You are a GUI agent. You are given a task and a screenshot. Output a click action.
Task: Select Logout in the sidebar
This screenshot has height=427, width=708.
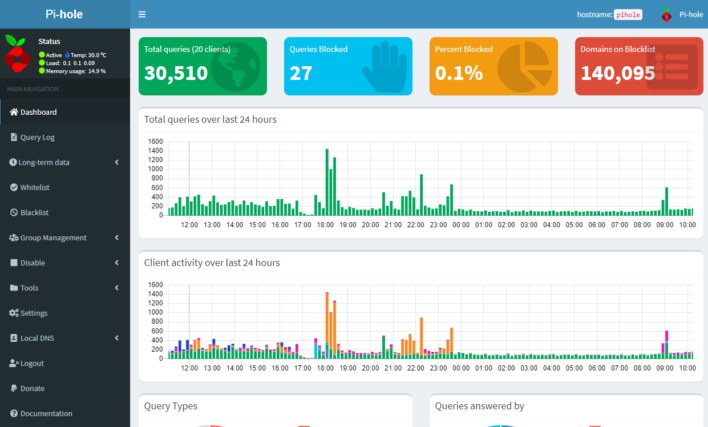point(32,363)
